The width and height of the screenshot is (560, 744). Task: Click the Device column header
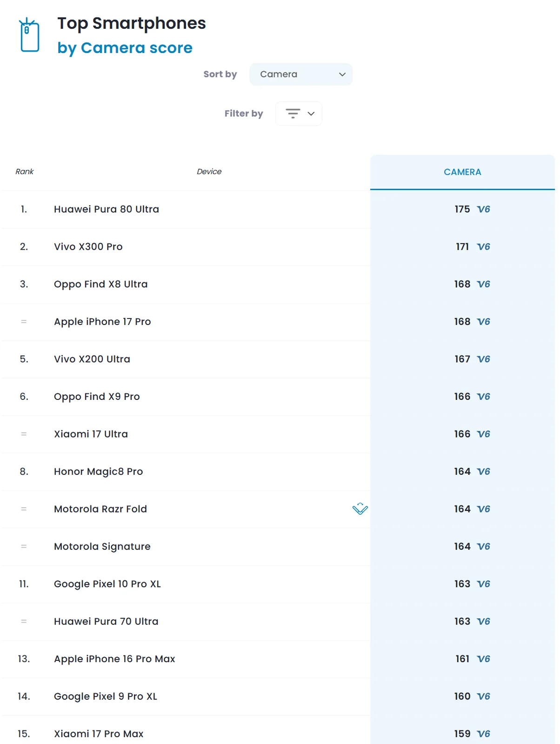click(x=209, y=172)
